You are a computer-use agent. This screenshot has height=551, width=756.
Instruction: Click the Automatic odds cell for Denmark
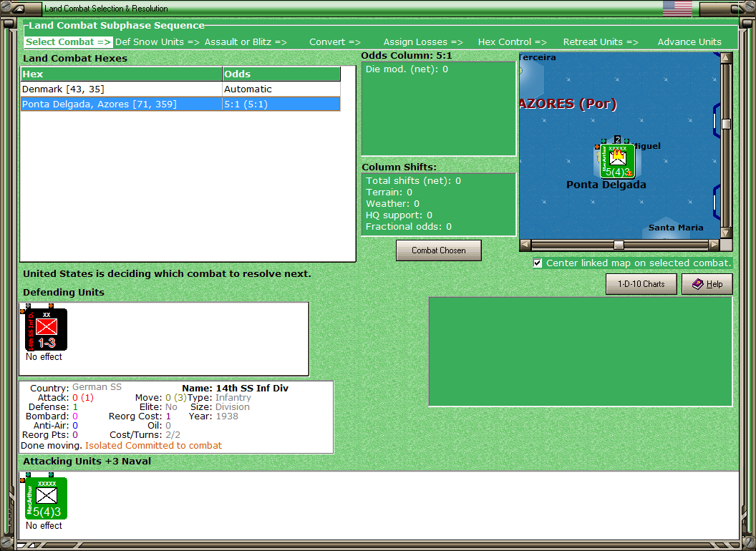point(281,89)
